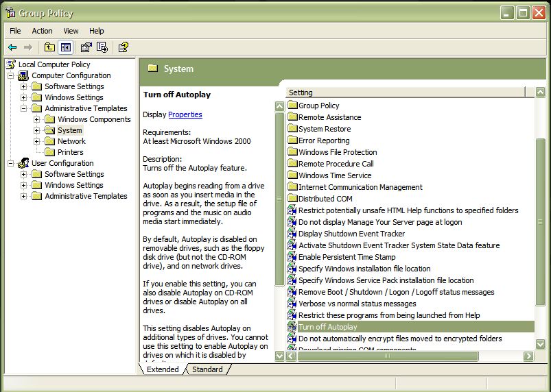Expand the Windows Components node

pos(36,119)
